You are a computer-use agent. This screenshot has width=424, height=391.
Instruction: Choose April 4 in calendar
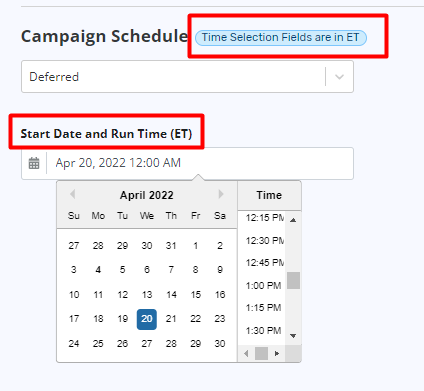click(x=98, y=270)
